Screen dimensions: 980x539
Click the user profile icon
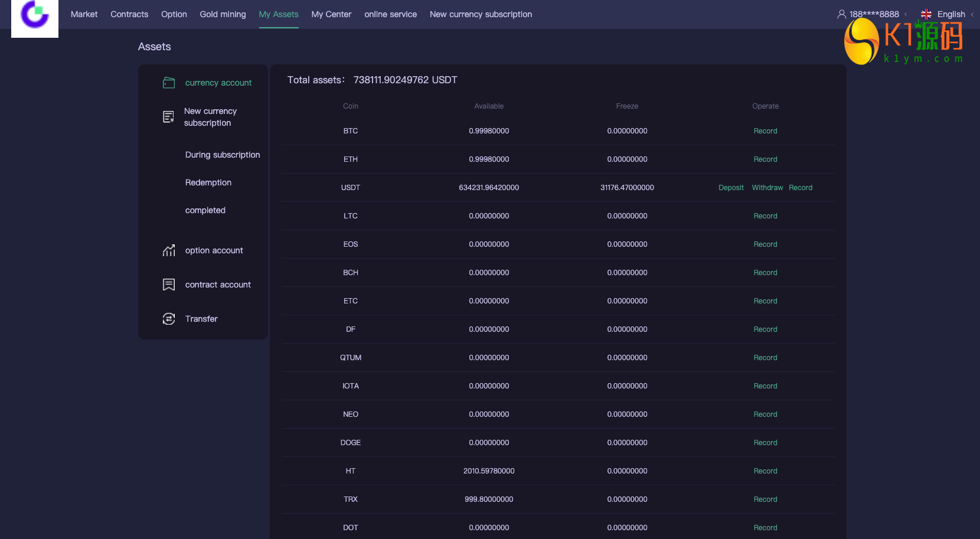pyautogui.click(x=841, y=14)
